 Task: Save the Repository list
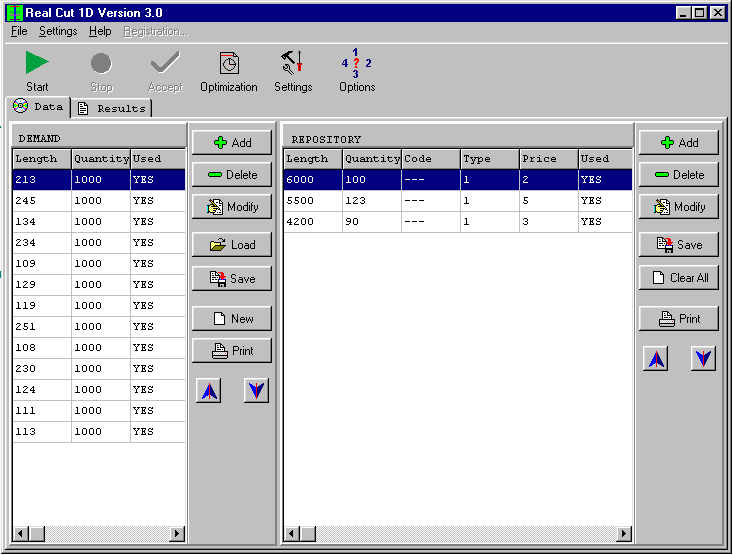click(x=679, y=245)
